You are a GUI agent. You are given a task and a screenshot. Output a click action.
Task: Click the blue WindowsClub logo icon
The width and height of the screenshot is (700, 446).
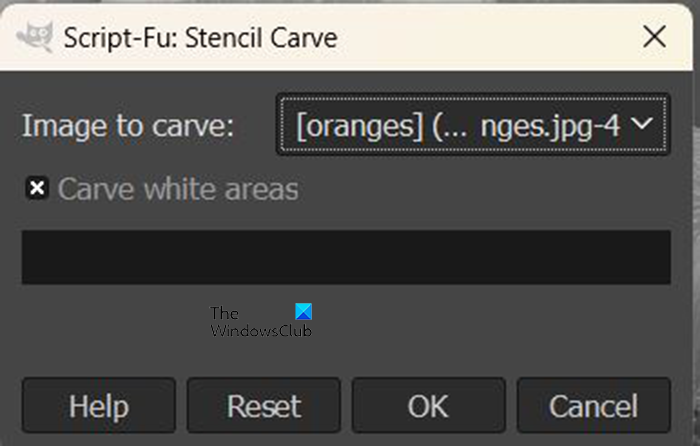coord(304,312)
